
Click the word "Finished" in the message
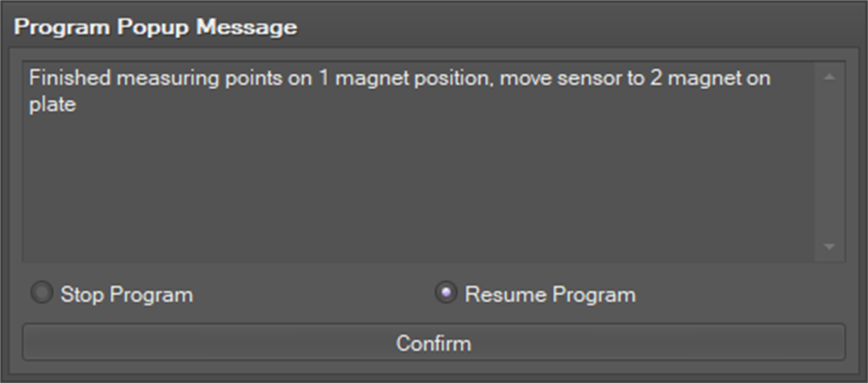tap(70, 78)
